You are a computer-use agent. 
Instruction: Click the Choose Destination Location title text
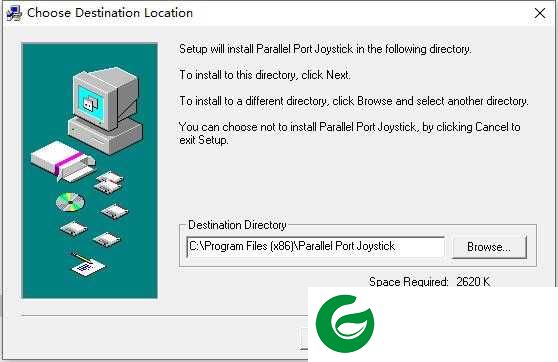(x=110, y=13)
